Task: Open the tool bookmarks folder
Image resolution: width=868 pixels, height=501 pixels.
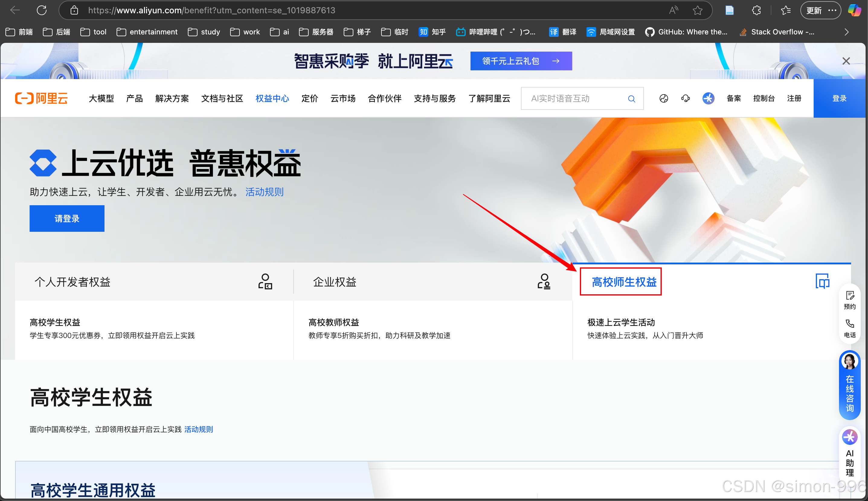Action: coord(93,32)
